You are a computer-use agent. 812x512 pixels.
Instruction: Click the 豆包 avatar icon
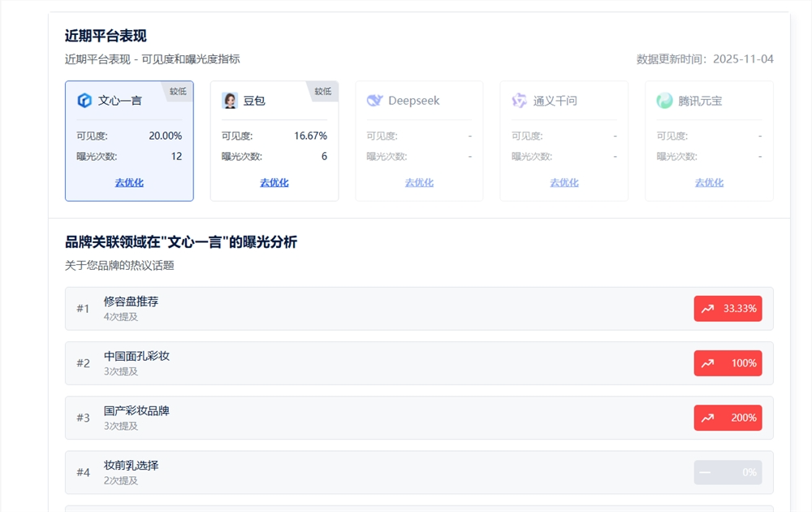coord(231,100)
